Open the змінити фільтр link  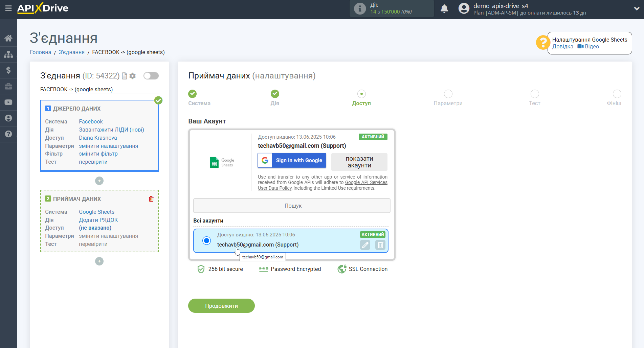click(x=98, y=154)
